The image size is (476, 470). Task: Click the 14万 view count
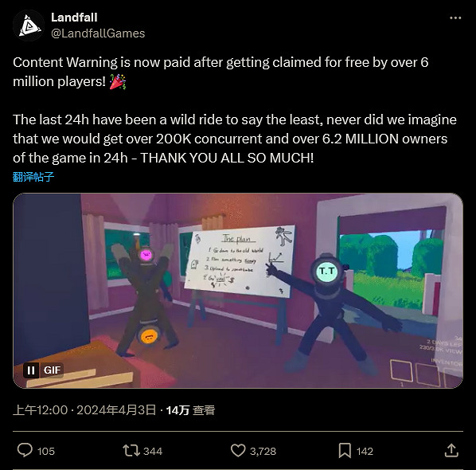coord(190,410)
